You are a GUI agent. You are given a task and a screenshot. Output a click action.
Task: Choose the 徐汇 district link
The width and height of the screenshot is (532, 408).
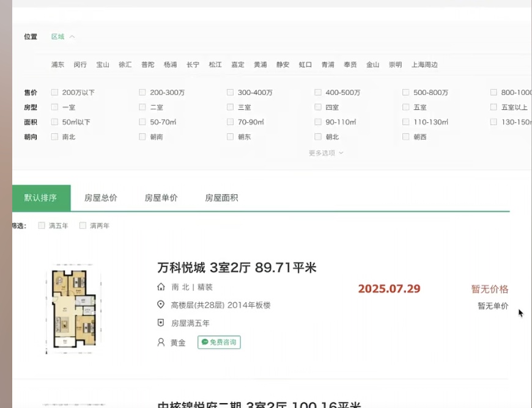coord(125,65)
